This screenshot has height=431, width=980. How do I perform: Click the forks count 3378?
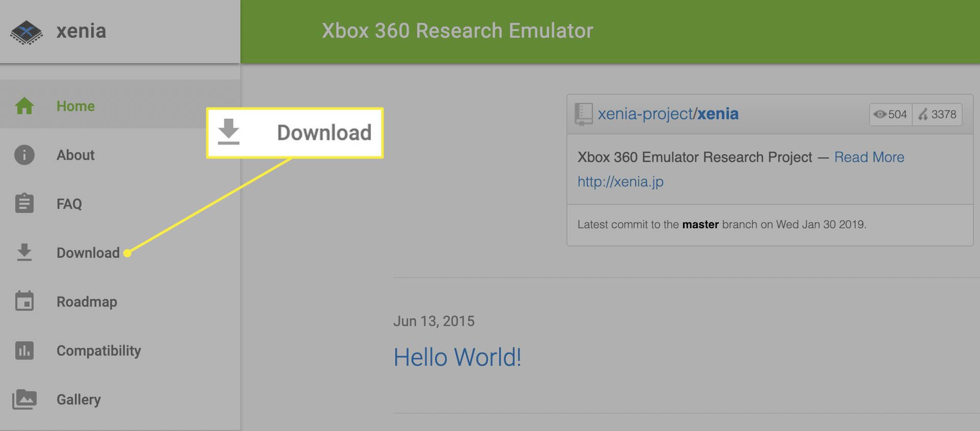[937, 115]
